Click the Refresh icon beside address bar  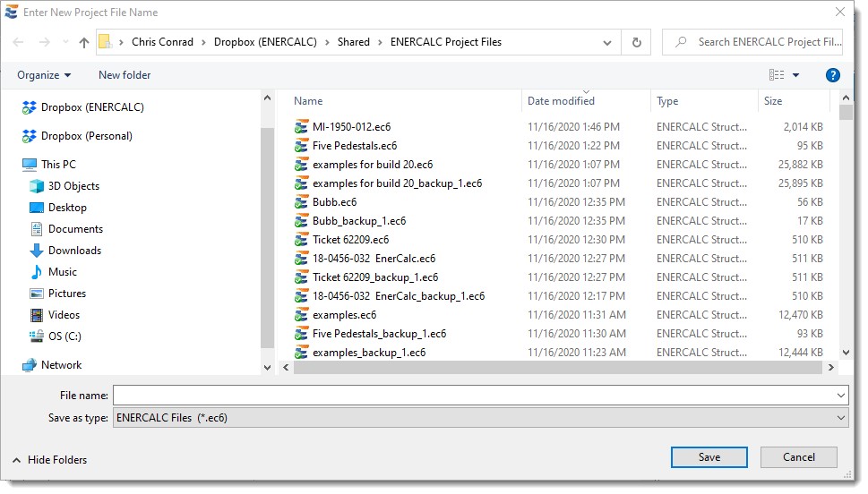636,42
